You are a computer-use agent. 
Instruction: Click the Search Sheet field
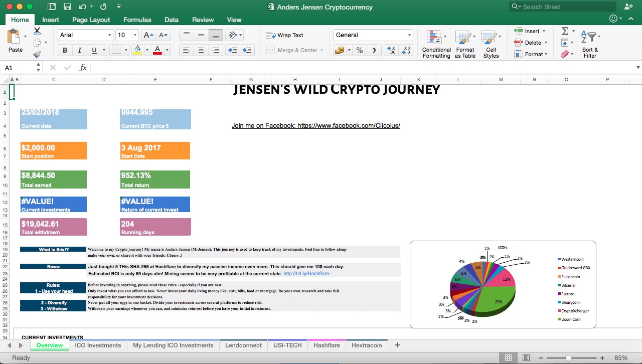click(x=562, y=7)
